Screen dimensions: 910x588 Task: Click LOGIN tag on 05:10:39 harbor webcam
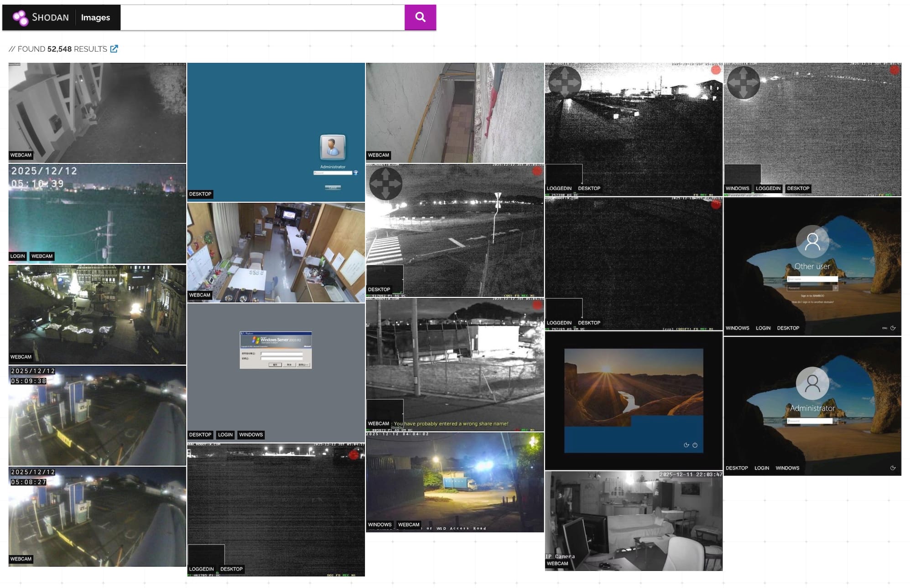coord(17,256)
